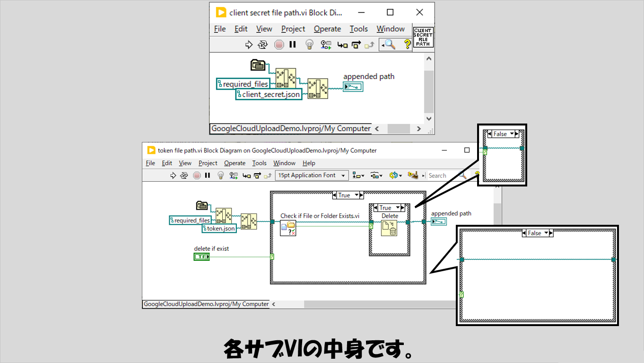Click Run Continuously in client secret window
This screenshot has height=363, width=644.
pyautogui.click(x=262, y=44)
